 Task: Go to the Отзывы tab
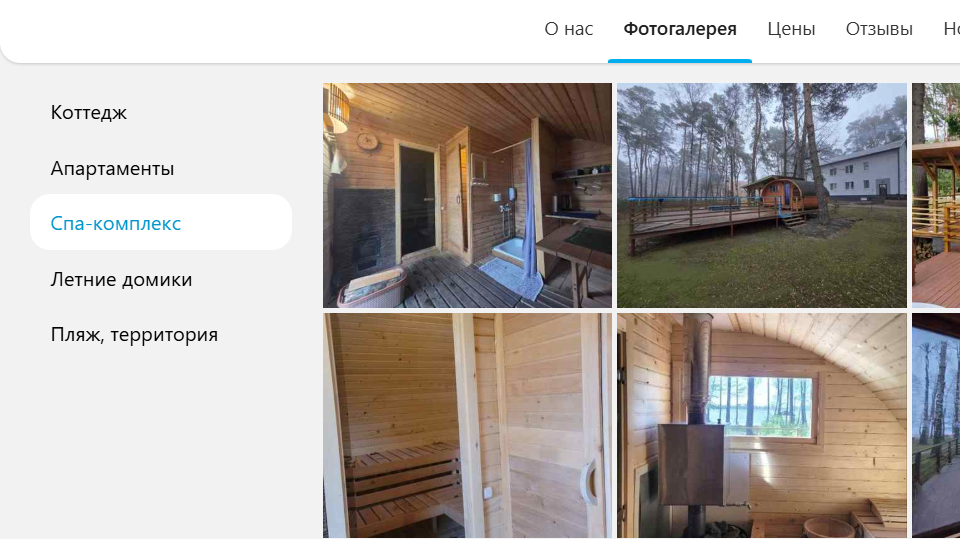pos(879,29)
